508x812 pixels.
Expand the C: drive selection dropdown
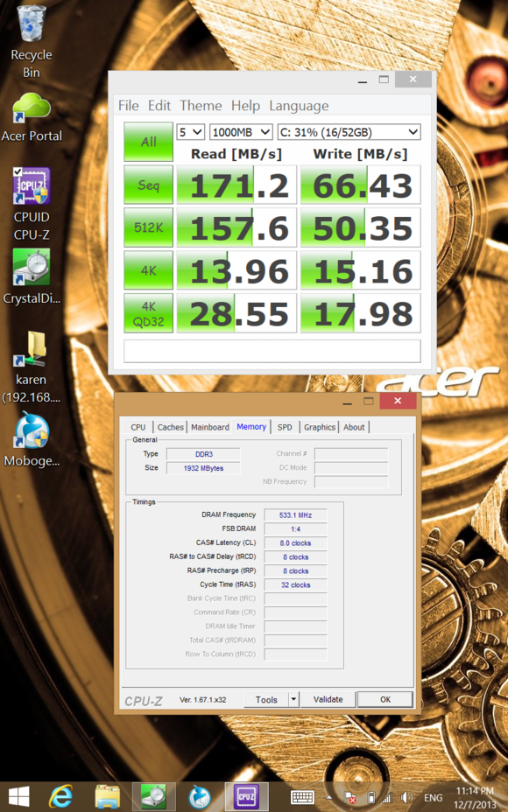click(x=349, y=132)
